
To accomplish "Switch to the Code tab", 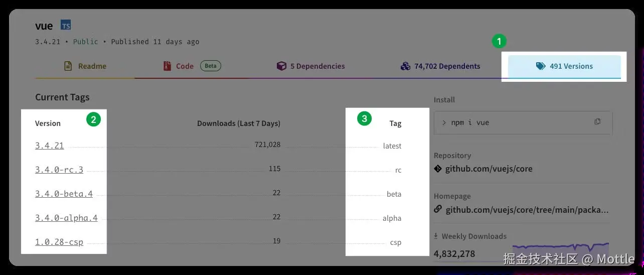I will click(x=184, y=66).
